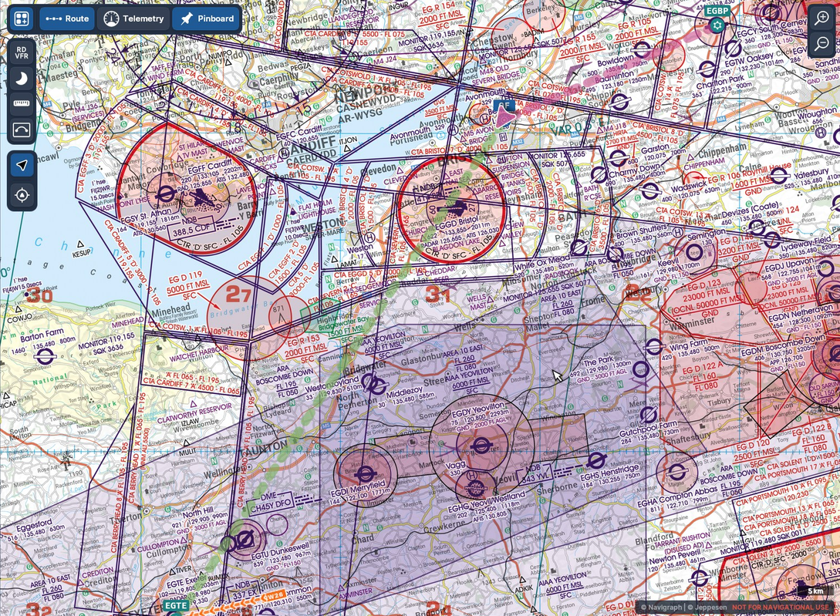Toggle night mode with the moon icon
840x616 pixels.
pyautogui.click(x=22, y=79)
